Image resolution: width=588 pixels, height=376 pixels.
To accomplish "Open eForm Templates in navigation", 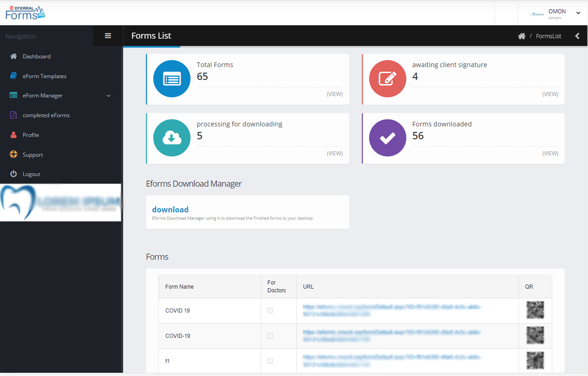I will 45,76.
